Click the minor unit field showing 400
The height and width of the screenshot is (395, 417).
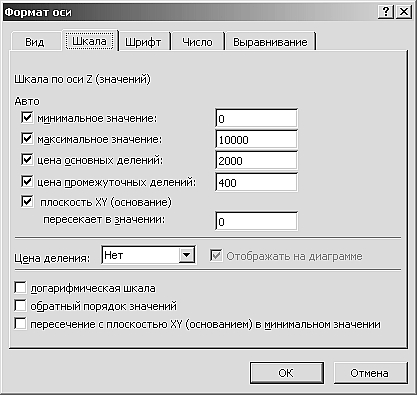pos(256,182)
